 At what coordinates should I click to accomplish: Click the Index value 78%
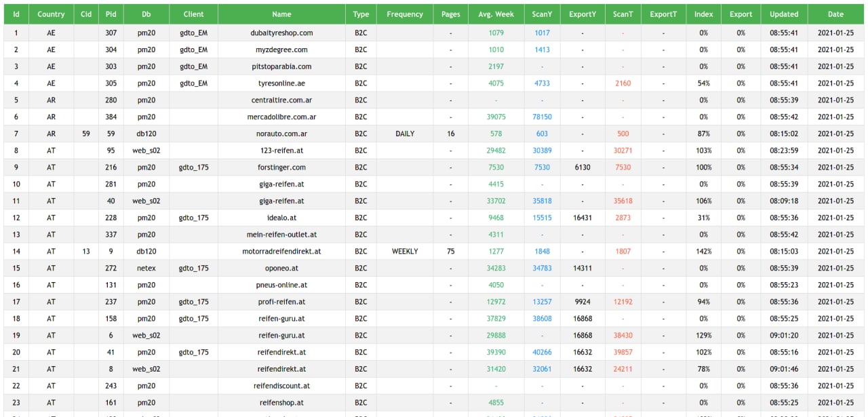tap(704, 370)
